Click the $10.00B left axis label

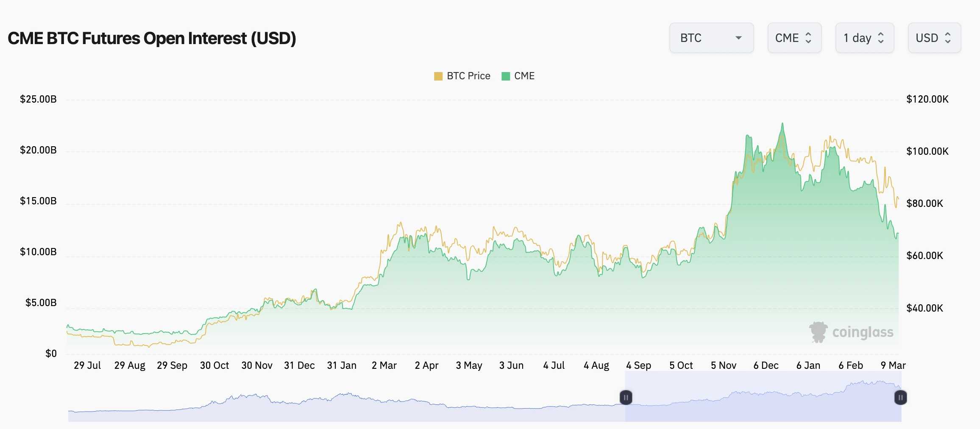[x=38, y=252]
